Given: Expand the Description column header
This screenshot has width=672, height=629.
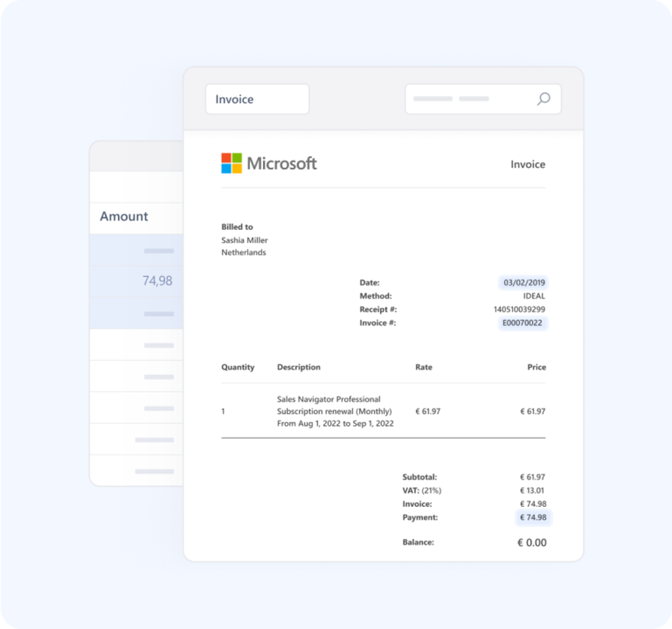Looking at the screenshot, I should [298, 367].
